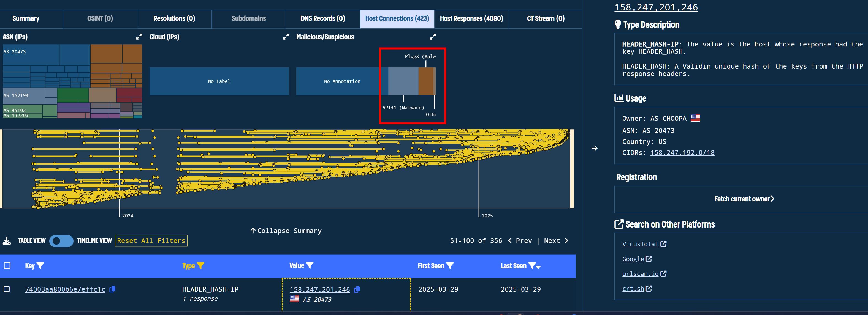
Task: Open the crt.sh link
Action: [633, 288]
